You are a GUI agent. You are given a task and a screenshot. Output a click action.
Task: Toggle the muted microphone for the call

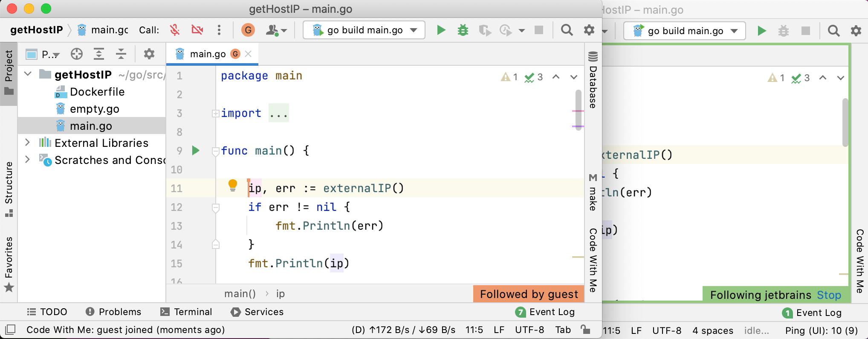[175, 30]
